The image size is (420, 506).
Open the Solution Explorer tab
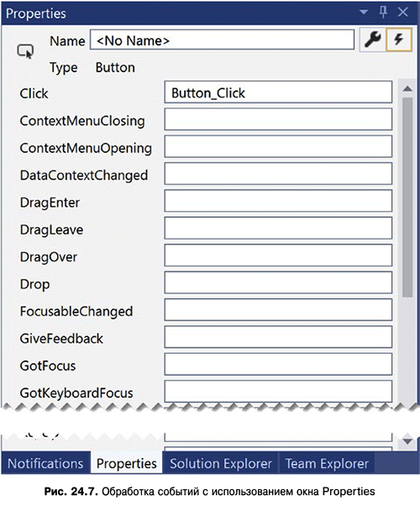click(221, 463)
